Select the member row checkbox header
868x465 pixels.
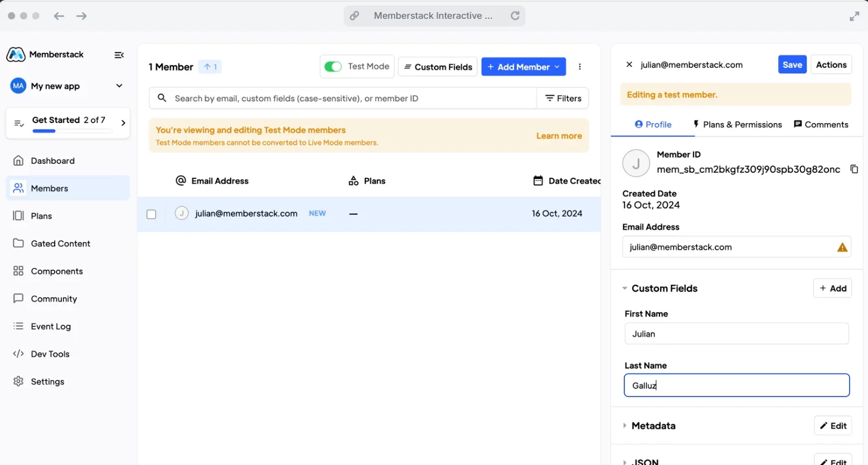click(x=151, y=180)
